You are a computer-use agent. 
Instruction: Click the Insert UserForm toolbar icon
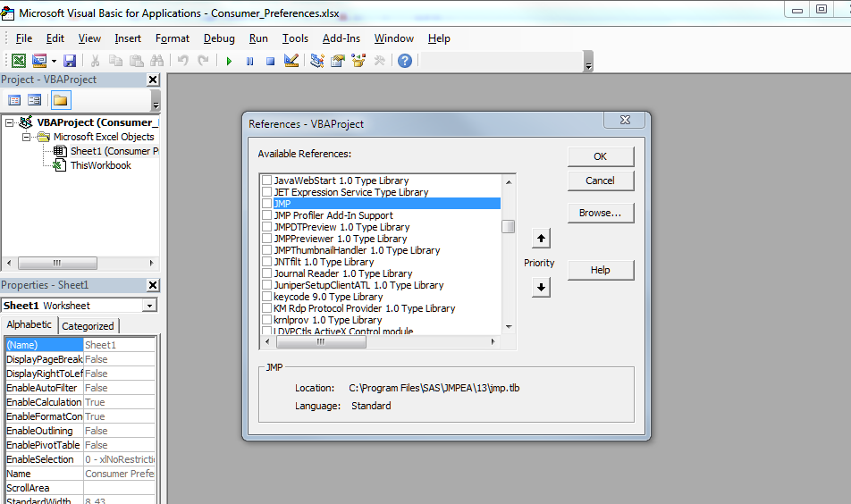click(x=39, y=61)
